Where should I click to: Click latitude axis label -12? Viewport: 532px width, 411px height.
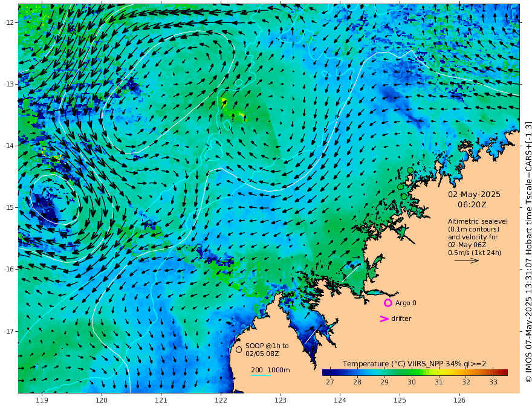pyautogui.click(x=9, y=22)
